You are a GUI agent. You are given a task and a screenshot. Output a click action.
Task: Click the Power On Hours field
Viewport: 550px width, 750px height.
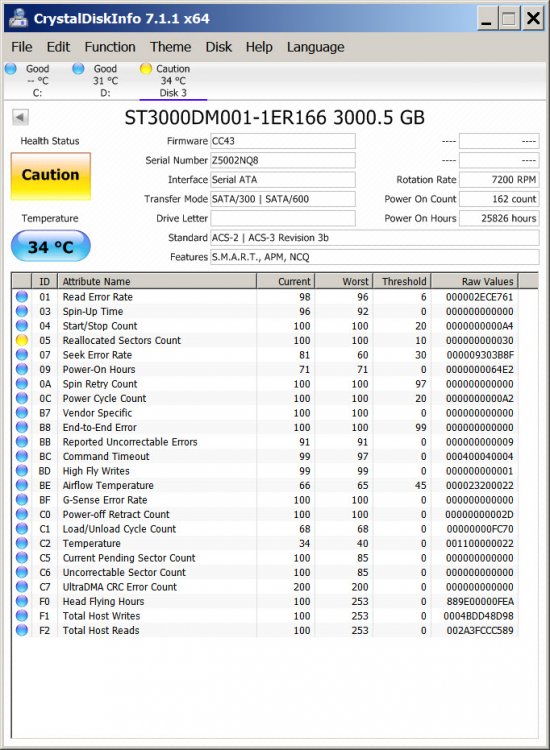(x=499, y=218)
